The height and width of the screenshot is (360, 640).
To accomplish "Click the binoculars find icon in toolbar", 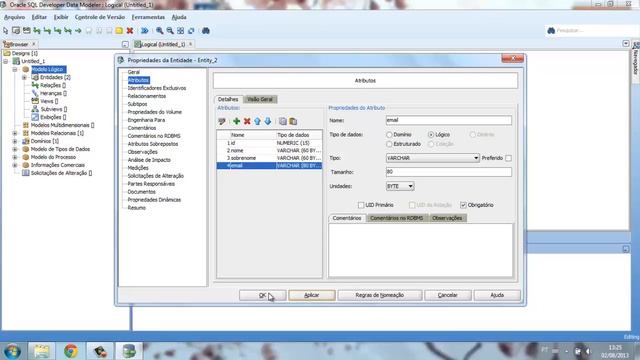I will click(206, 31).
